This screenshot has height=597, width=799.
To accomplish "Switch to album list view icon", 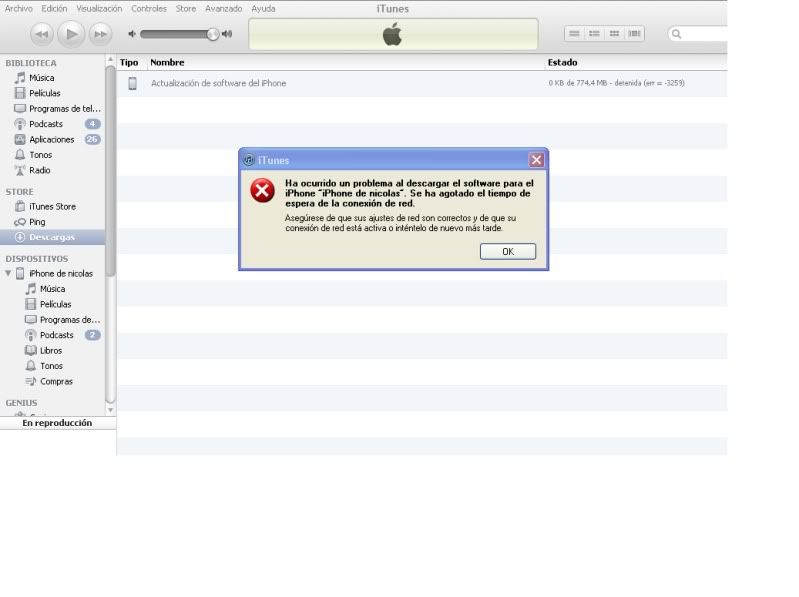I will [x=594, y=34].
